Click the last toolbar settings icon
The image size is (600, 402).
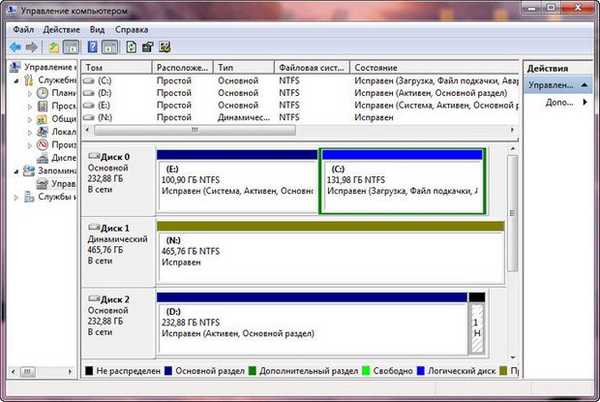tap(165, 47)
